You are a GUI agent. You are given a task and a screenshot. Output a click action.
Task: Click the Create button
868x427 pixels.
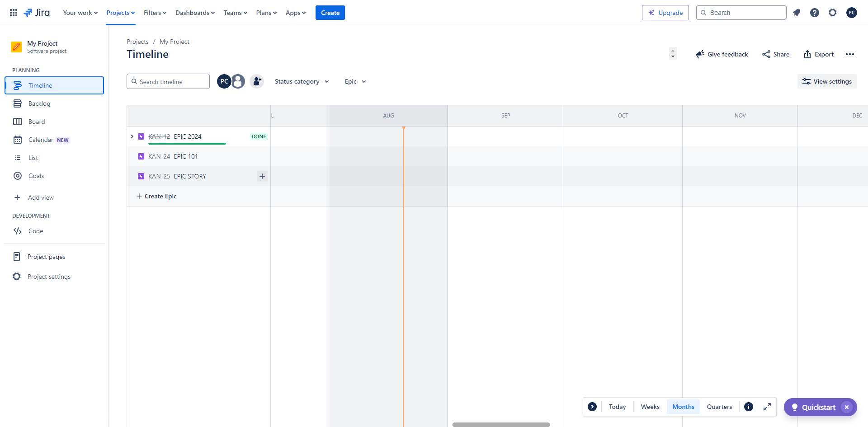[x=330, y=13]
